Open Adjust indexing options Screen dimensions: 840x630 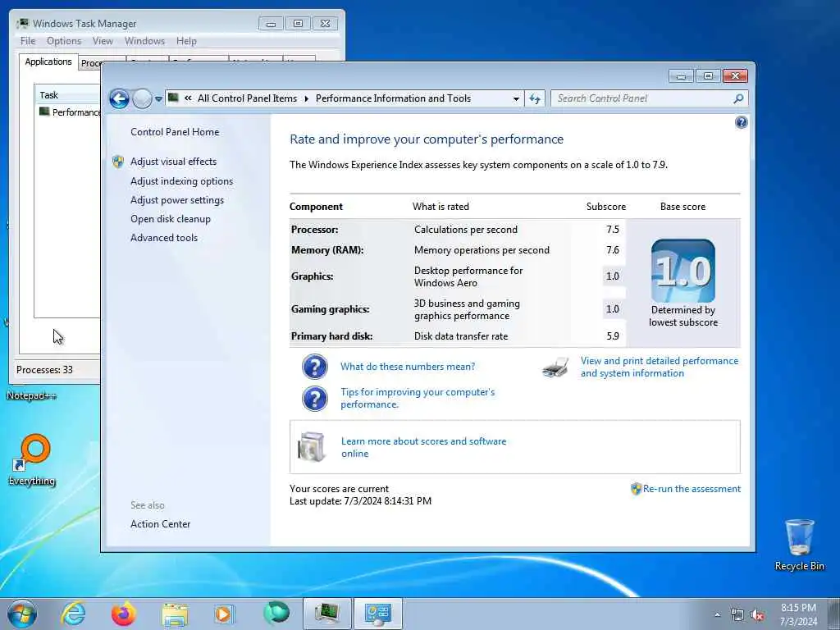(x=181, y=181)
